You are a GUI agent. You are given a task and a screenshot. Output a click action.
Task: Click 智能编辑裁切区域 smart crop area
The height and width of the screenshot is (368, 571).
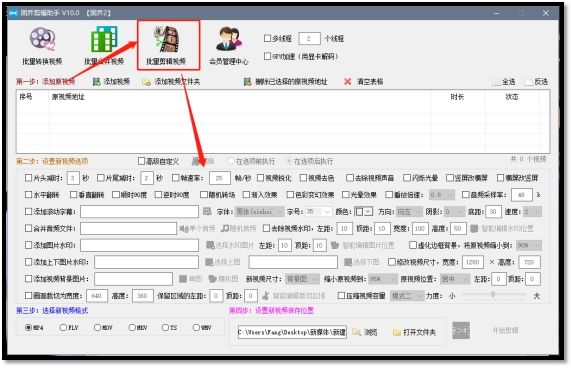(x=294, y=296)
